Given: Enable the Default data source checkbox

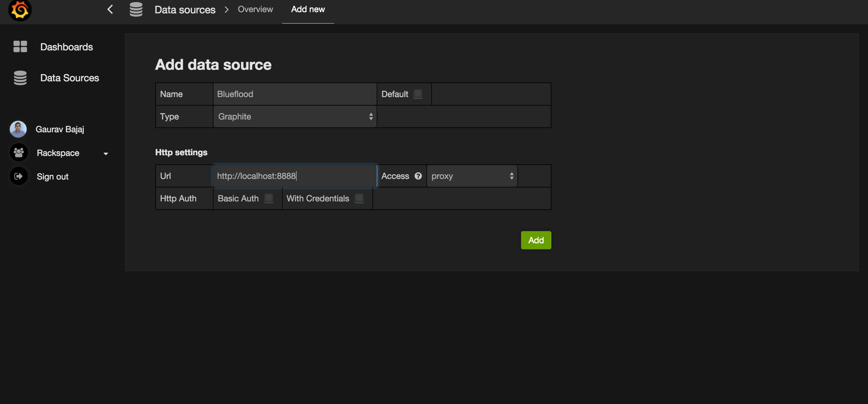Looking at the screenshot, I should tap(418, 94).
